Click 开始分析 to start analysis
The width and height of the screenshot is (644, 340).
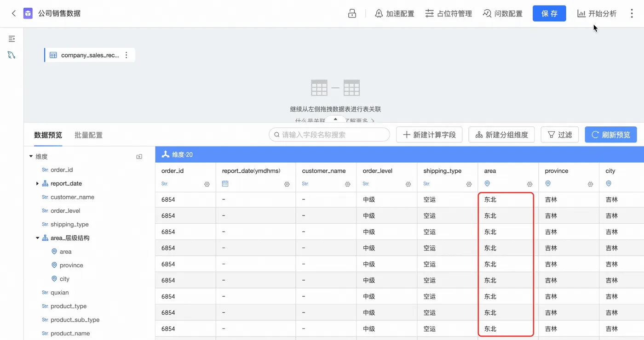597,13
